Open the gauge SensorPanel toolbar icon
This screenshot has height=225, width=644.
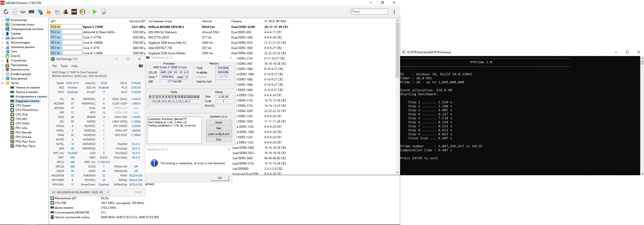point(83,12)
